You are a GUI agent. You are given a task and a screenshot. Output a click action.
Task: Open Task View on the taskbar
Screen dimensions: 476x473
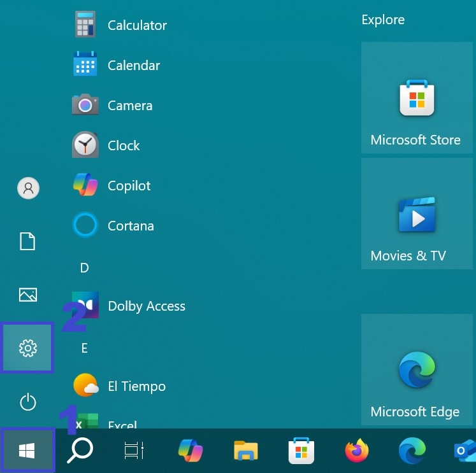[x=134, y=451]
